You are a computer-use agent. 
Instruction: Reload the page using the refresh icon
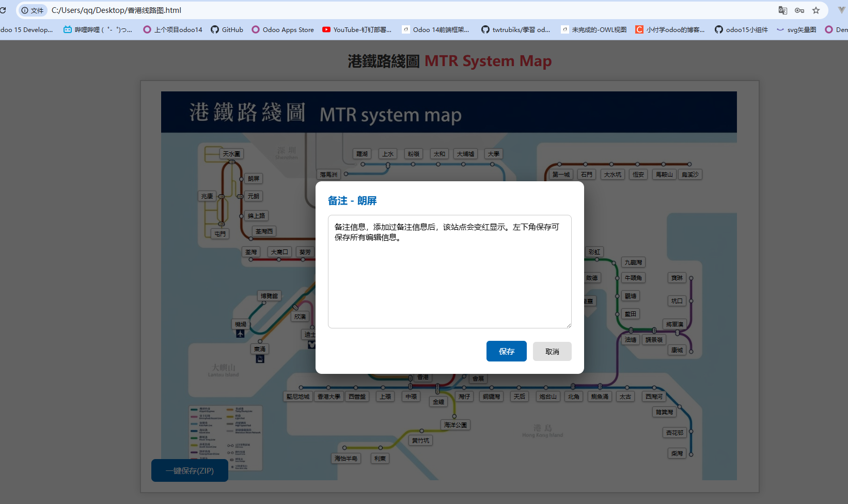point(3,10)
